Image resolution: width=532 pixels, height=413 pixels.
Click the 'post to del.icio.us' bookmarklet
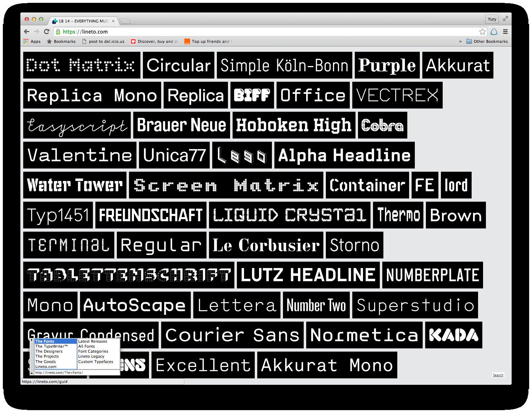103,41
